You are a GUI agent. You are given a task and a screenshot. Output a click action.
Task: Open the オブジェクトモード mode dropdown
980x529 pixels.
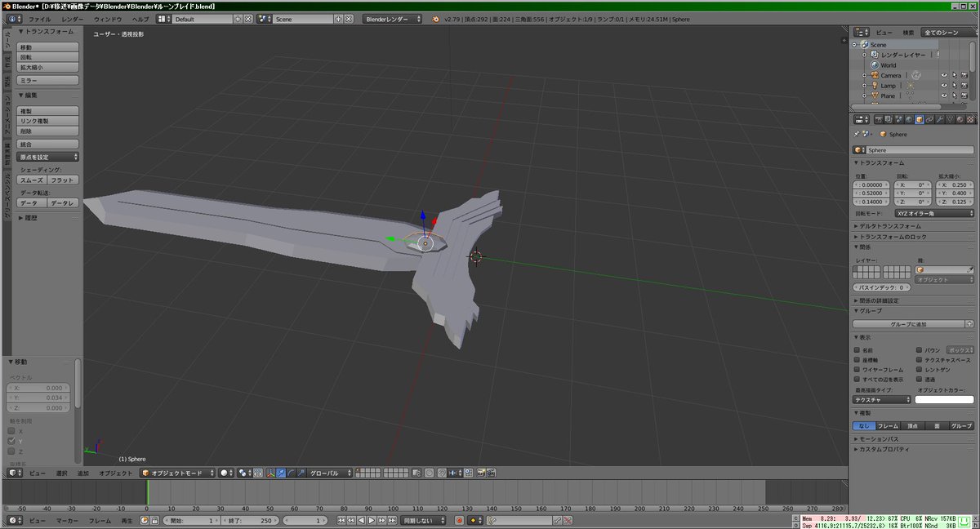pyautogui.click(x=178, y=473)
